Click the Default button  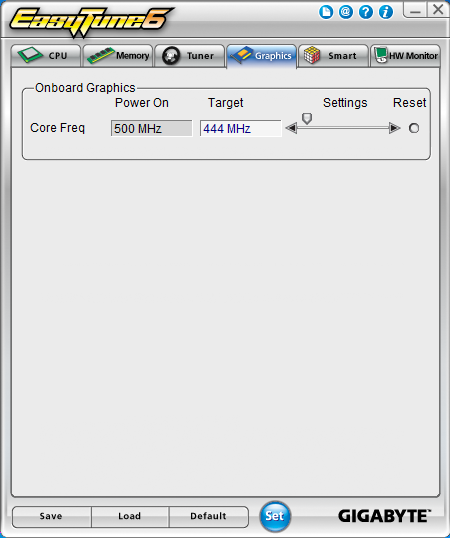click(209, 516)
